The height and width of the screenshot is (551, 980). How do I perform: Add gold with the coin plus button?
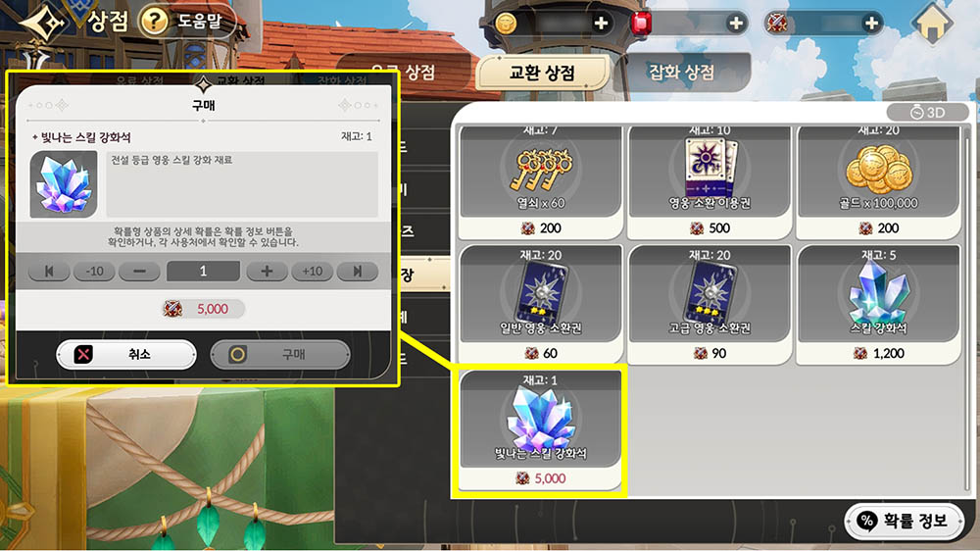click(601, 24)
